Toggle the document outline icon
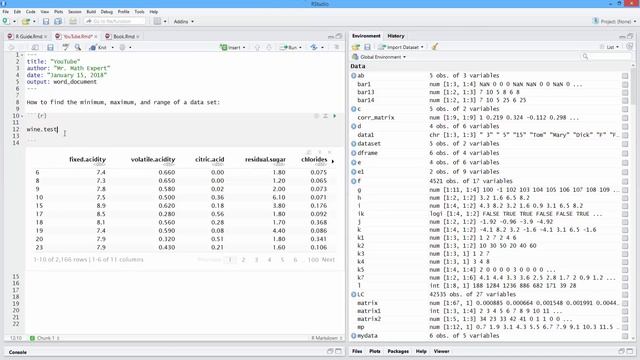The image size is (640, 360). (x=337, y=47)
